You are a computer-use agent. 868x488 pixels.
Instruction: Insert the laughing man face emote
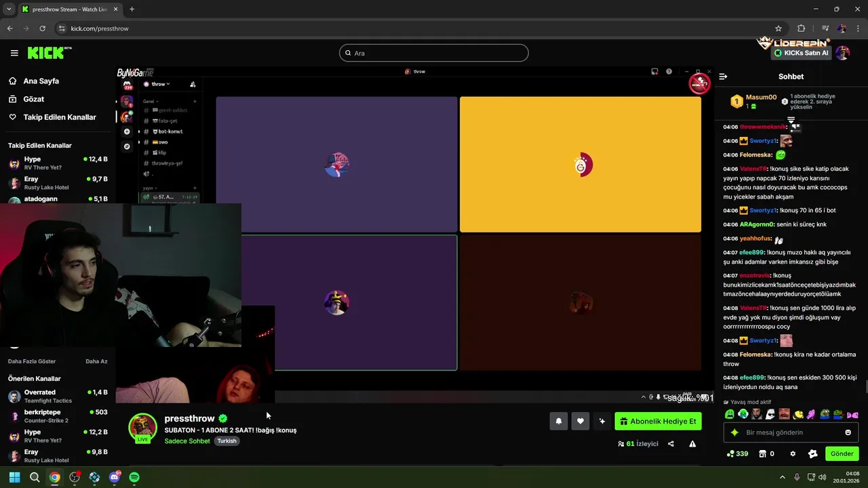[x=784, y=414]
